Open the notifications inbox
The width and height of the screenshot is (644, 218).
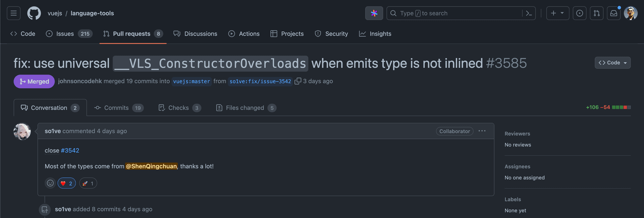click(x=613, y=13)
